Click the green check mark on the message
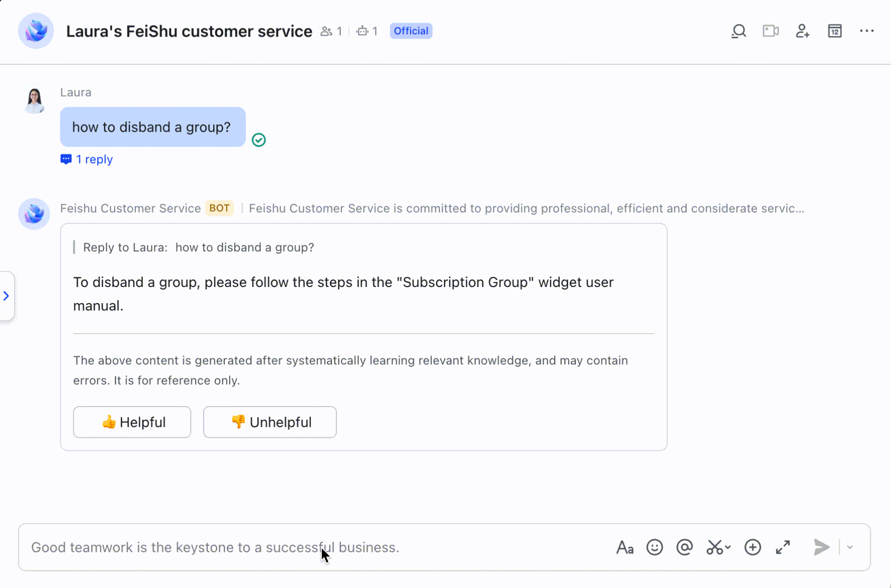The width and height of the screenshot is (891, 588). click(x=258, y=140)
